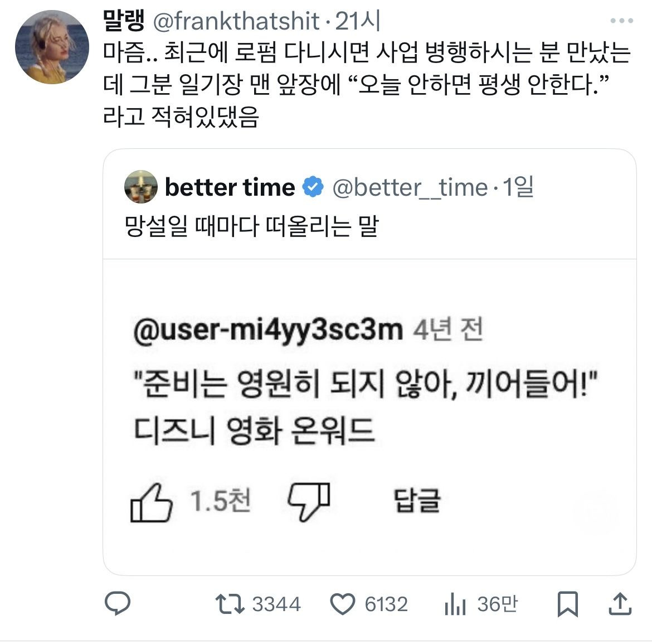Click the better time account name
This screenshot has width=652, height=644.
pyautogui.click(x=230, y=187)
